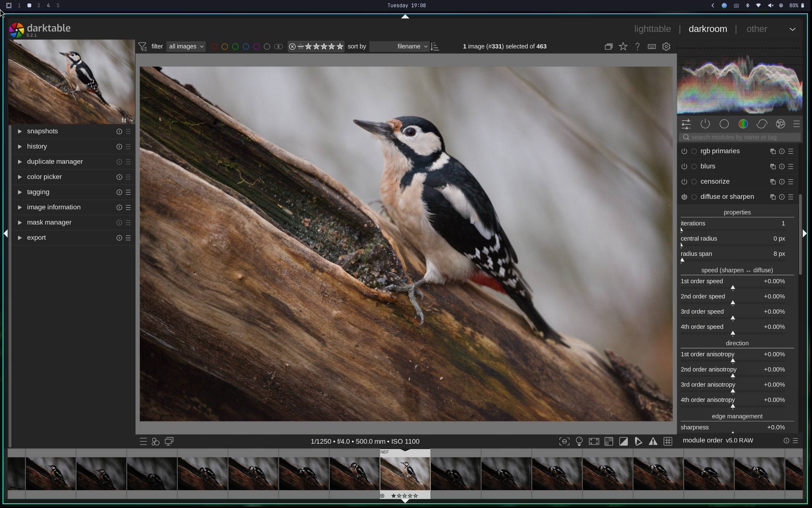
Task: Switch to the lighttable view
Action: (x=652, y=29)
